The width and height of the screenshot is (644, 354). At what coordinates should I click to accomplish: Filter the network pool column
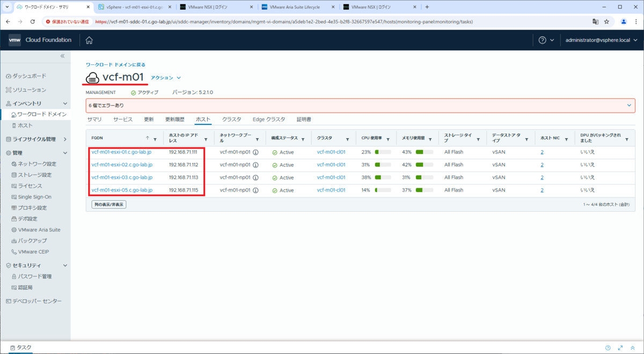click(257, 138)
